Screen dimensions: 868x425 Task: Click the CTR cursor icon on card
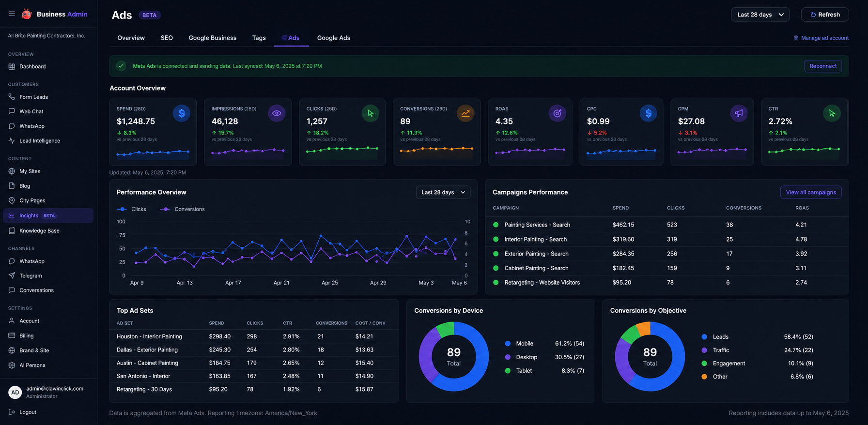pos(832,113)
